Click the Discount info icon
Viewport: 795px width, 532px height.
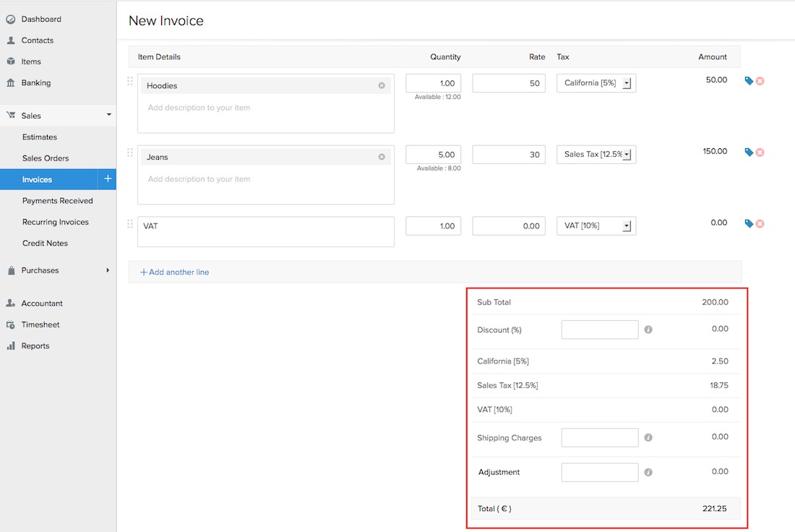[x=648, y=330]
